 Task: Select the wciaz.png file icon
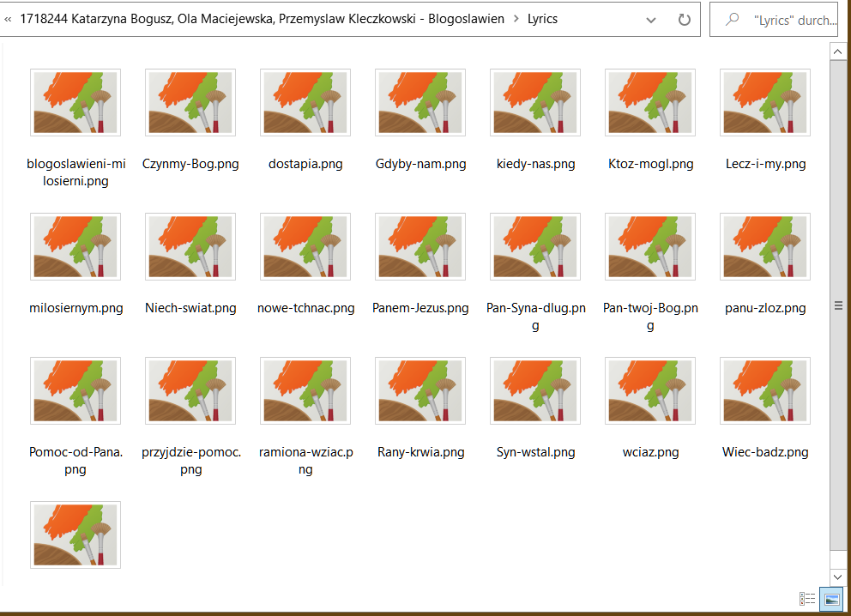(650, 390)
